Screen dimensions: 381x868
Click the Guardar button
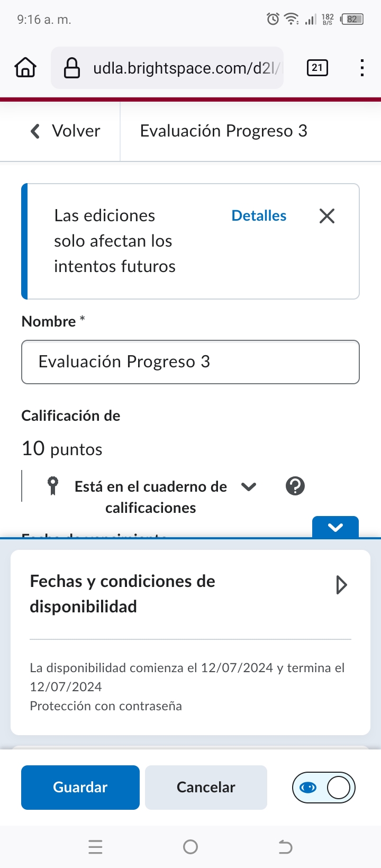[80, 788]
